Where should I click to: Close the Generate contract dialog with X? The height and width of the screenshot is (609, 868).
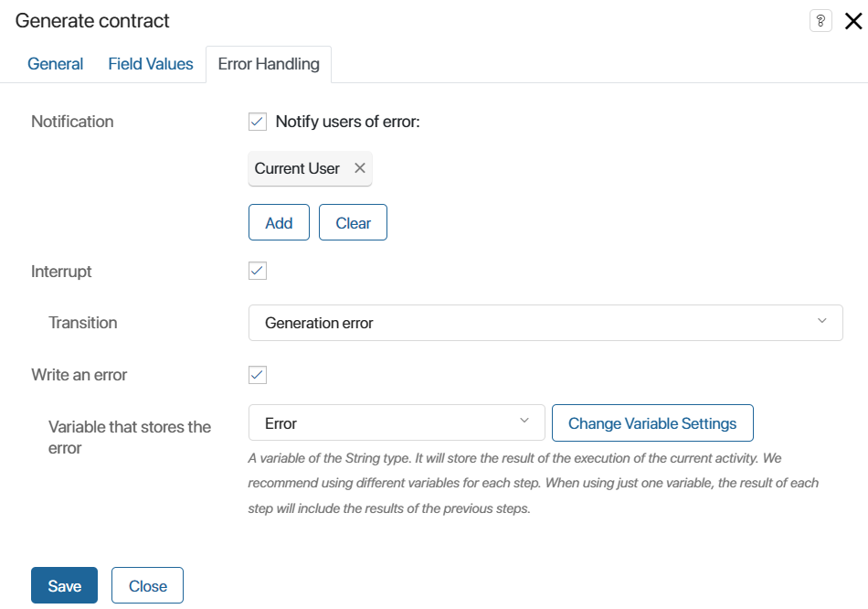pyautogui.click(x=853, y=21)
